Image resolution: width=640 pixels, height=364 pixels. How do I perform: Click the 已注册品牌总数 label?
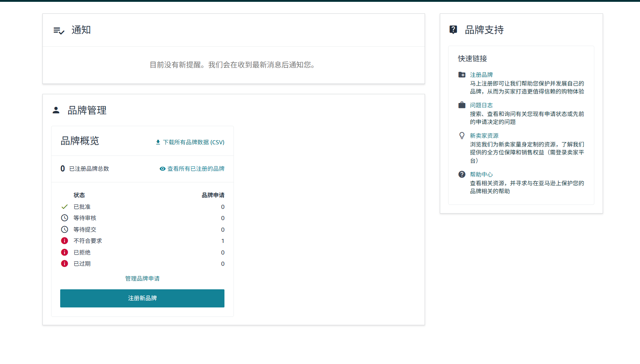coord(89,169)
